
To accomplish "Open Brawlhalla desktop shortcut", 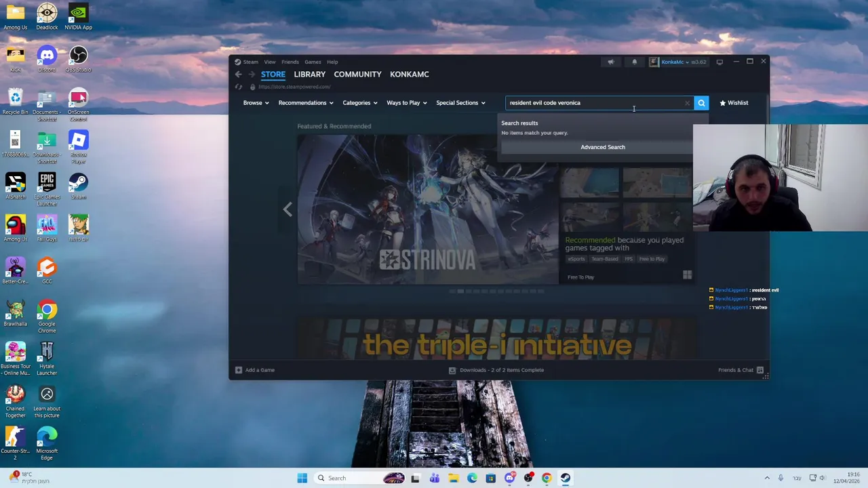I will 16,313.
